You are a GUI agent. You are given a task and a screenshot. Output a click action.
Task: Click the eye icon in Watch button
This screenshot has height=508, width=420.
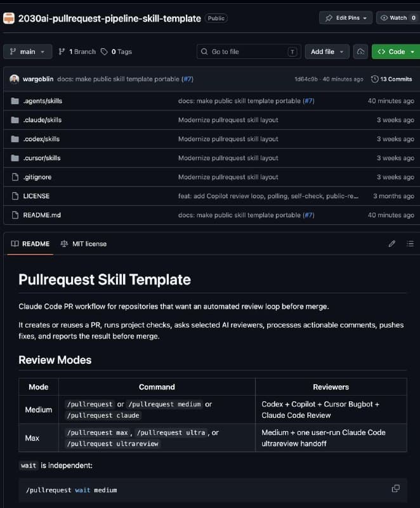coord(384,18)
